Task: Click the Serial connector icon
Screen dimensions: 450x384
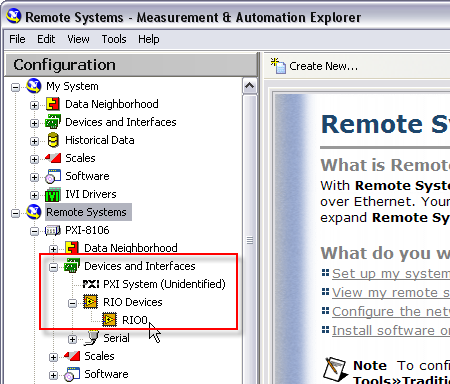Action: coord(91,338)
